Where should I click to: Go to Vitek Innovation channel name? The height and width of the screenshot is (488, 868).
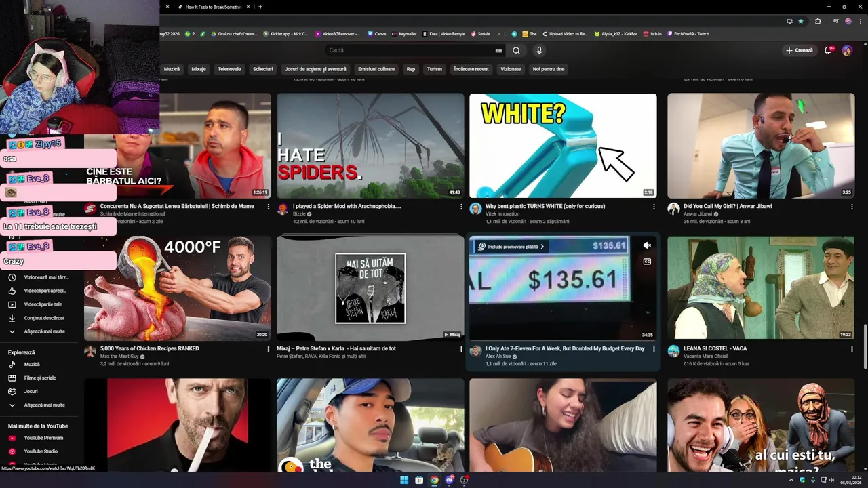coord(504,214)
